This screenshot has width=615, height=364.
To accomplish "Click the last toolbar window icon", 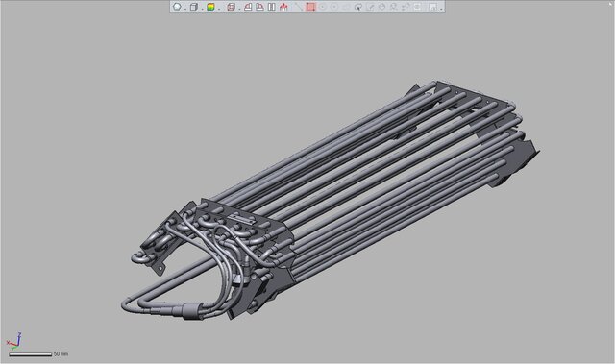I will coord(433,7).
